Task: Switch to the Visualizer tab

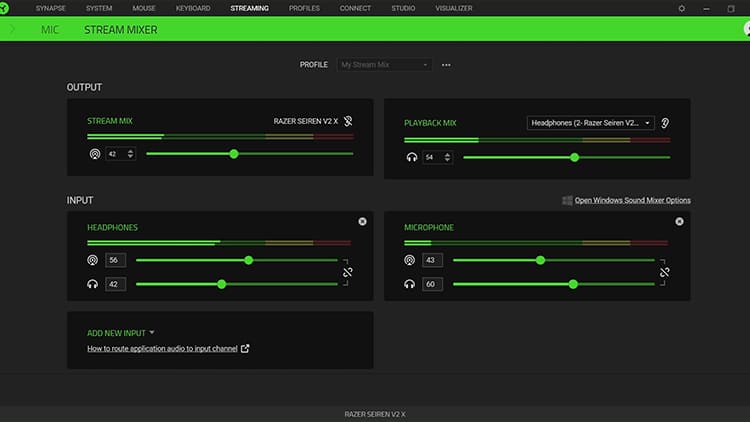Action: [x=454, y=8]
